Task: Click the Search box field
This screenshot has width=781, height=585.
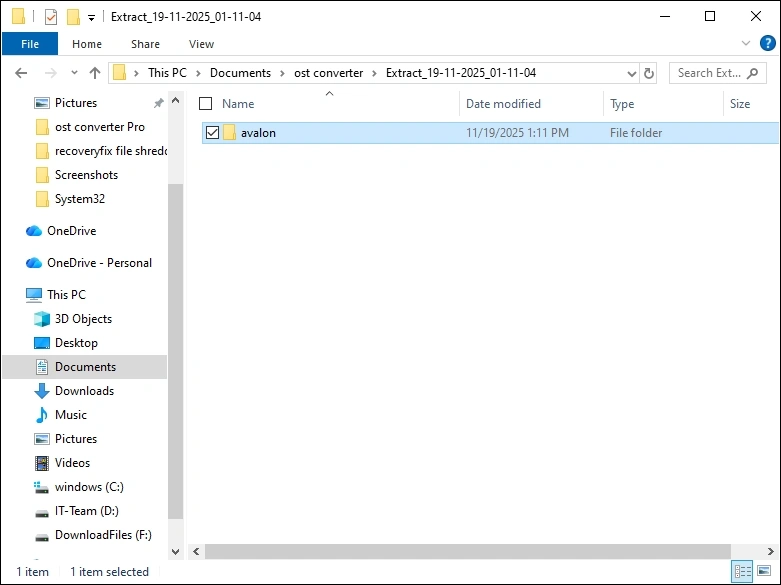Action: coord(714,73)
